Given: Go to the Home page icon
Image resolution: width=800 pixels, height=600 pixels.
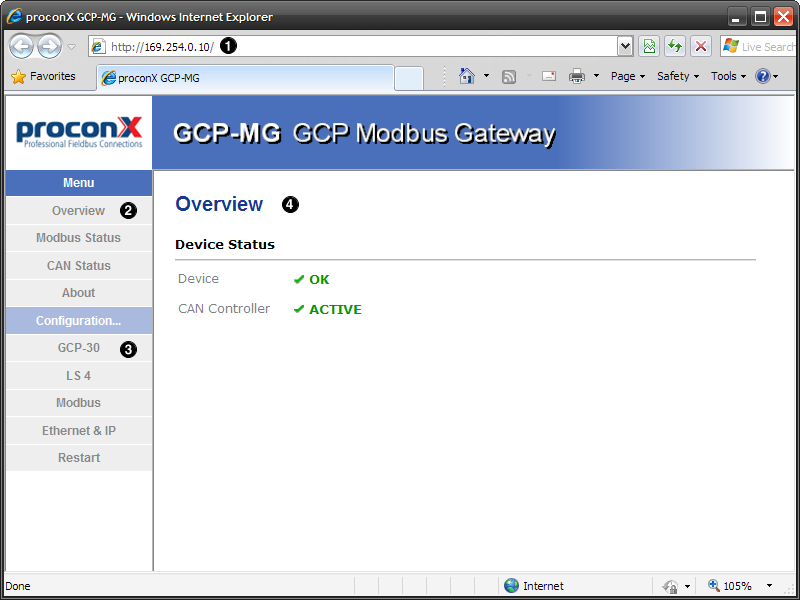Looking at the screenshot, I should pyautogui.click(x=467, y=76).
